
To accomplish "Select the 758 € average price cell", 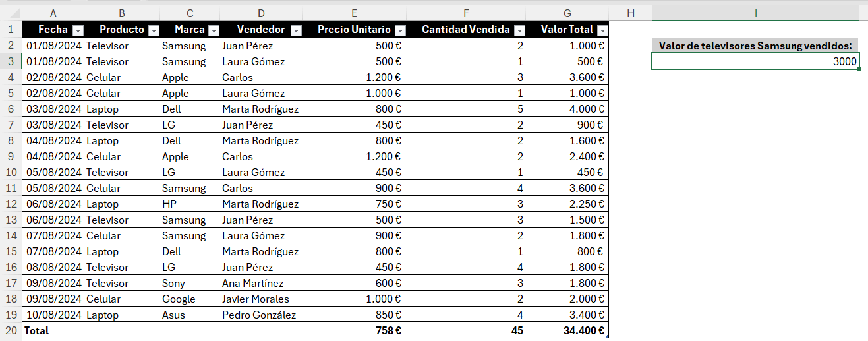I will coord(355,330).
